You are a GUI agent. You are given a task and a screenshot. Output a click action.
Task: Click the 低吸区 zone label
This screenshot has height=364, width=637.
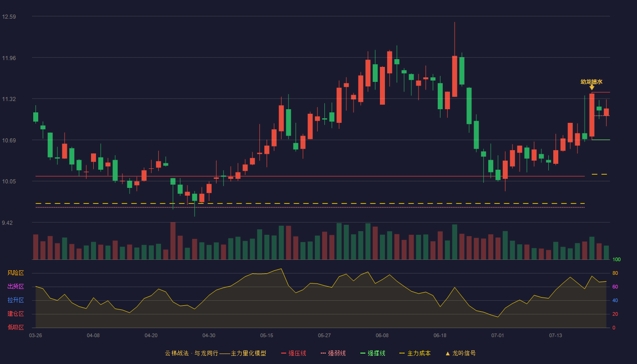point(15,327)
